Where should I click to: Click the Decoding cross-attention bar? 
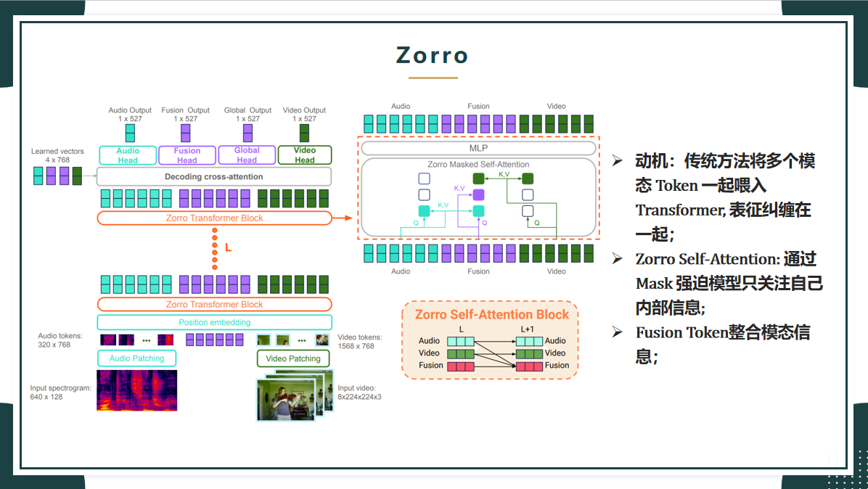tap(213, 176)
